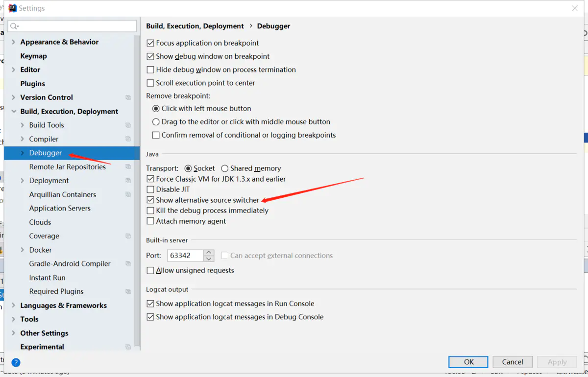The image size is (588, 377).
Task: Click the help question mark icon
Action: [x=16, y=362]
